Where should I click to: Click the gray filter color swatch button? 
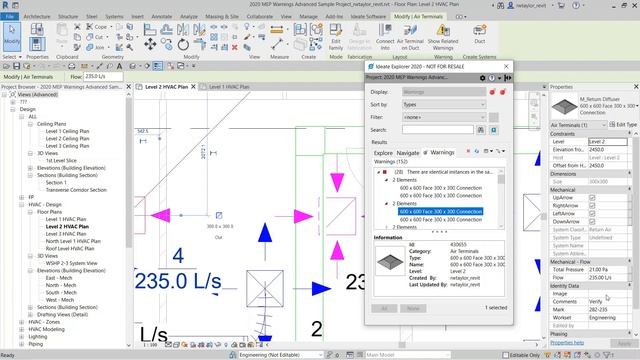(x=493, y=118)
